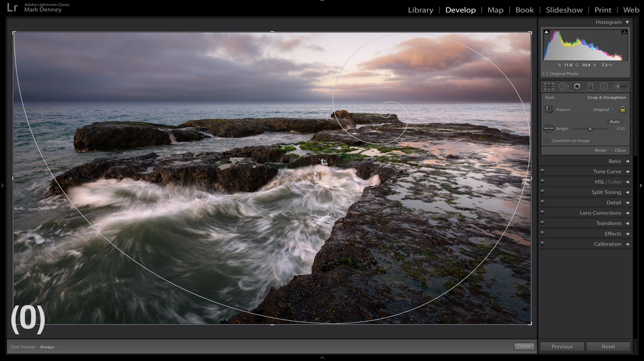Expand the Tone Curve panel
Screen dimensions: 644x361
(607, 171)
